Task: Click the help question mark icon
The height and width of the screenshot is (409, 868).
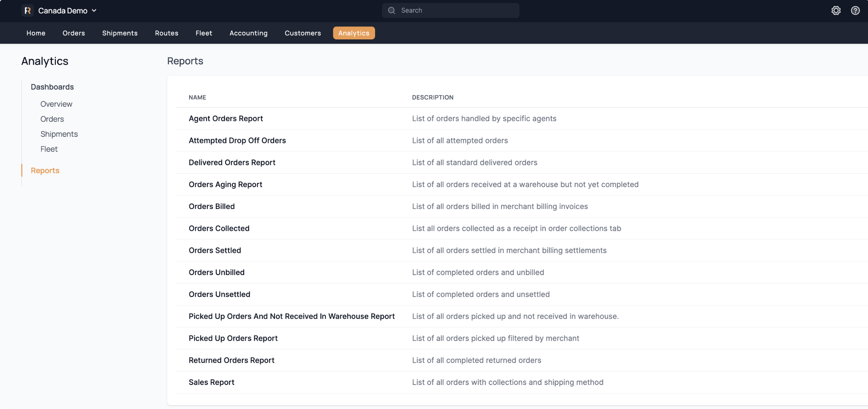Action: (x=855, y=11)
